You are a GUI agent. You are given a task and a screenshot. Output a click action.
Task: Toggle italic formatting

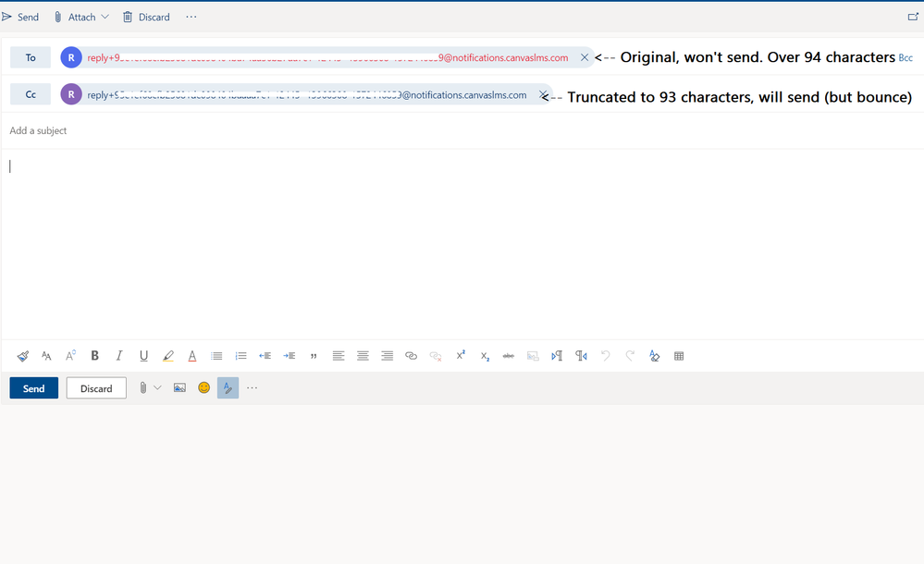click(119, 356)
